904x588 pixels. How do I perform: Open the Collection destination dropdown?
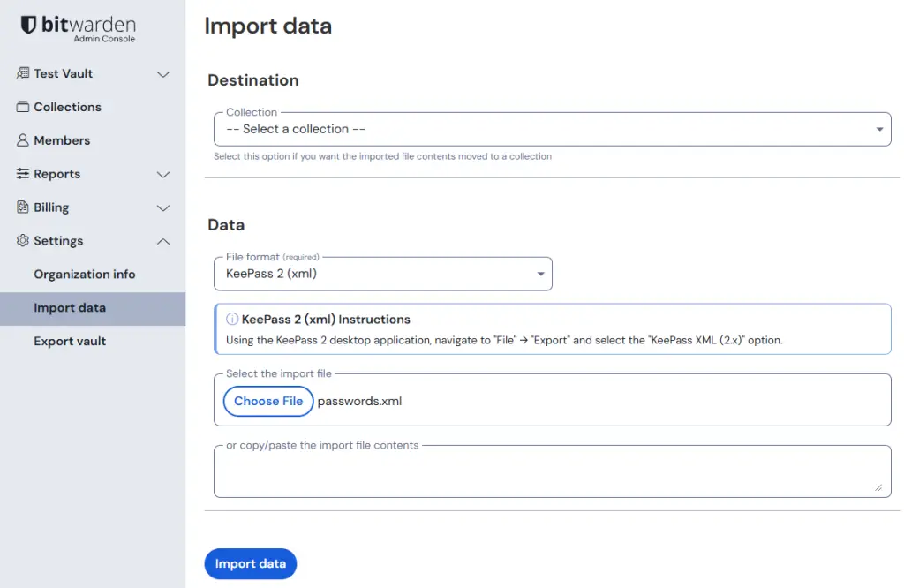pyautogui.click(x=552, y=129)
